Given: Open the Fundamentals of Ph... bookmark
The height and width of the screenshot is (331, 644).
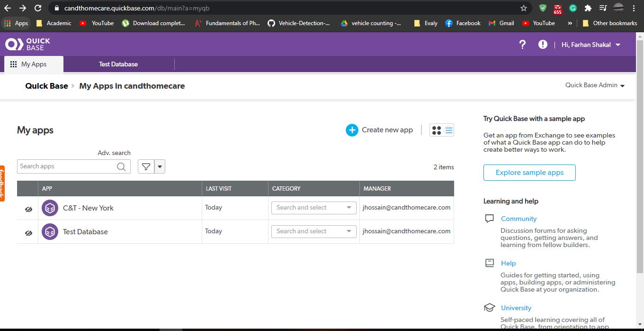Looking at the screenshot, I should (x=227, y=23).
